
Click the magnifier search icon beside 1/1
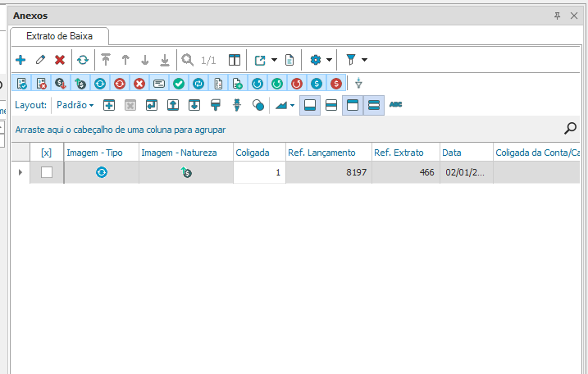pyautogui.click(x=188, y=60)
